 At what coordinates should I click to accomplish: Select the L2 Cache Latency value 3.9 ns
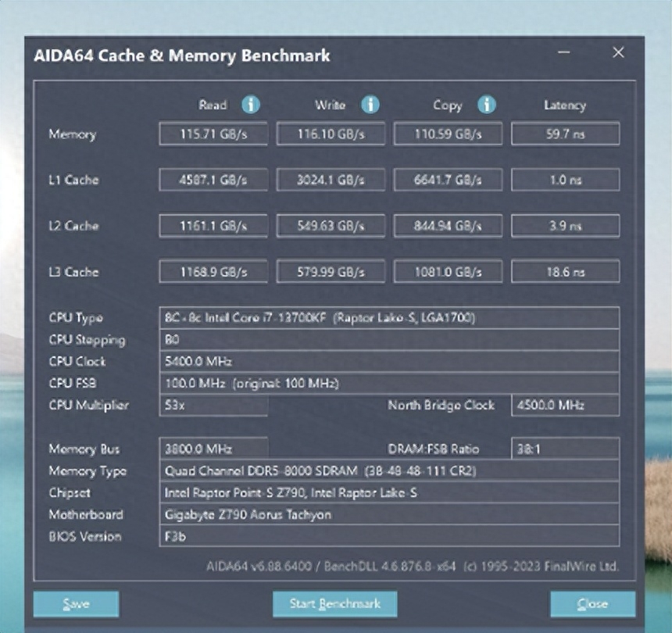(565, 226)
